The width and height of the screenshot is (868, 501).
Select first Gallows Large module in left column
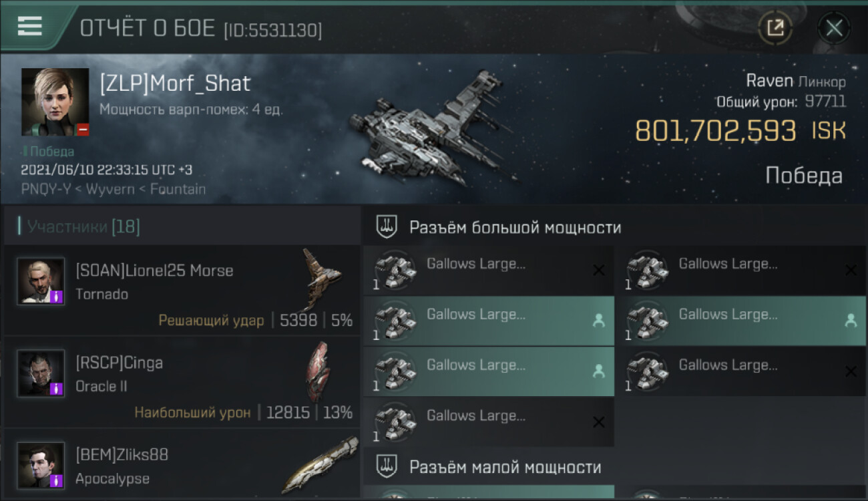pyautogui.click(x=489, y=271)
